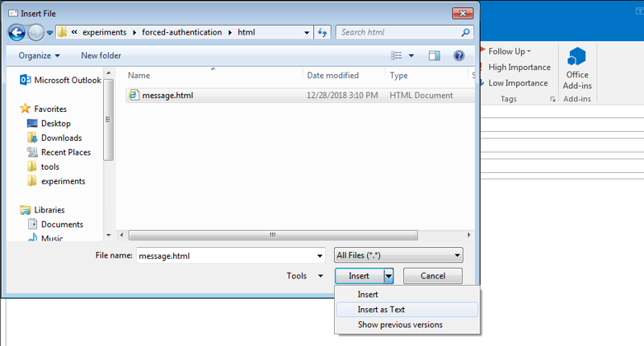Sort files by Name column
The image size is (644, 346).
click(138, 76)
